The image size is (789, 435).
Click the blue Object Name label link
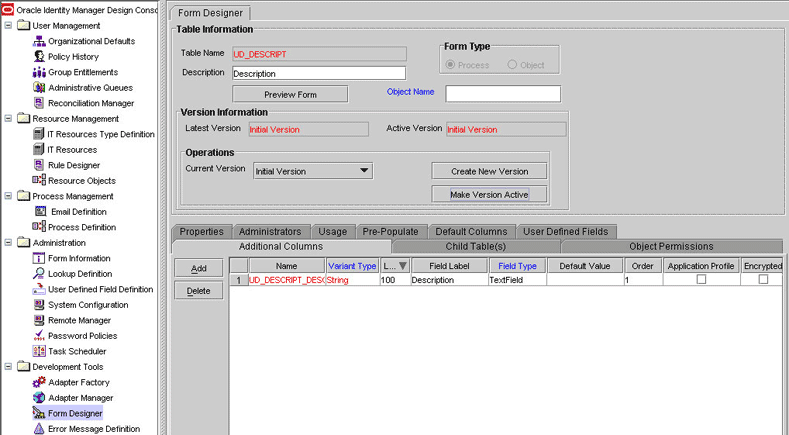[411, 92]
